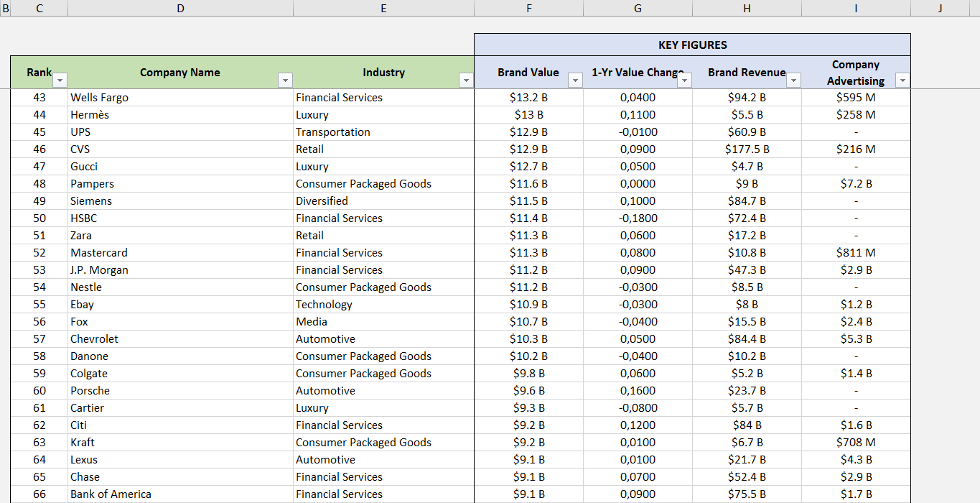Select the Fox company cell
This screenshot has width=980, height=503.
coord(180,322)
